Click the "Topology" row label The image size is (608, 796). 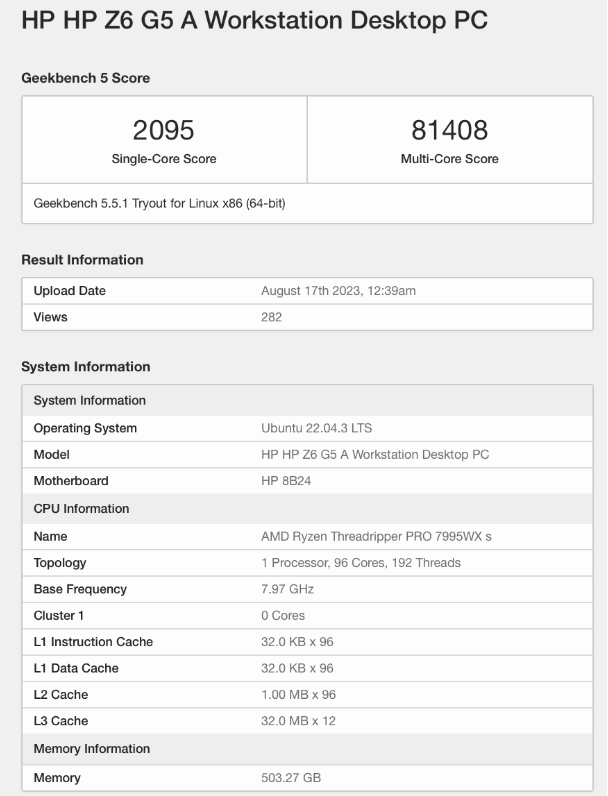tap(60, 563)
